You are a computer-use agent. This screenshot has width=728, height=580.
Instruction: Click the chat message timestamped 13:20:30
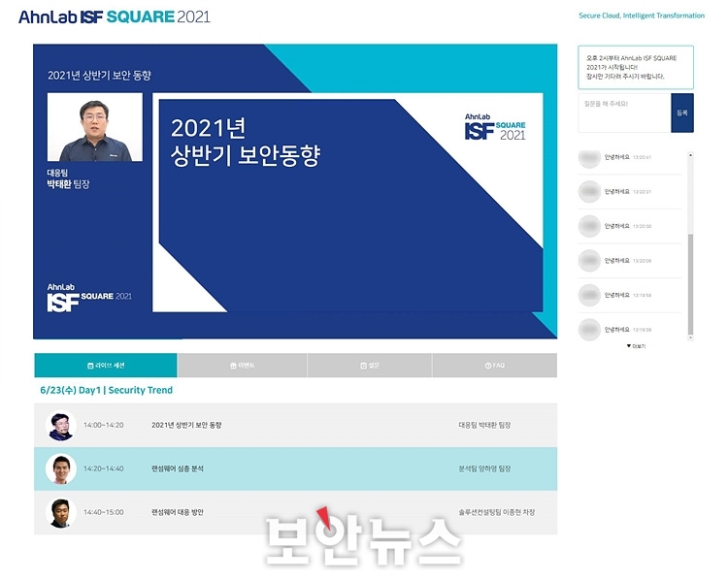[630, 226]
